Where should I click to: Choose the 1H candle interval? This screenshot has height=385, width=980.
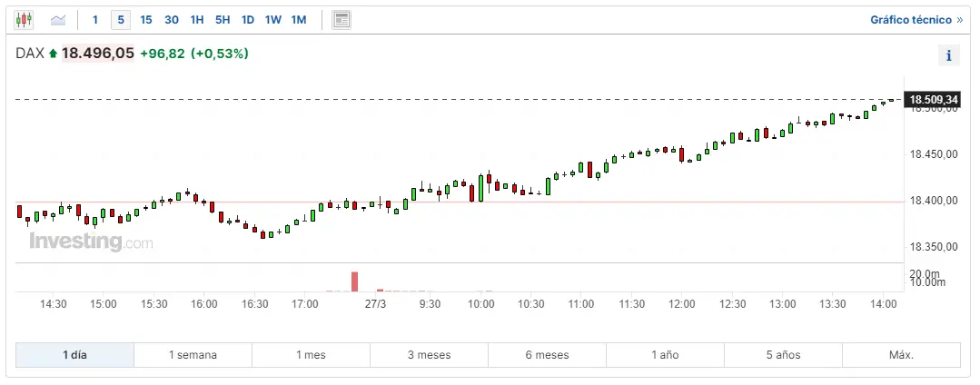[x=197, y=19]
